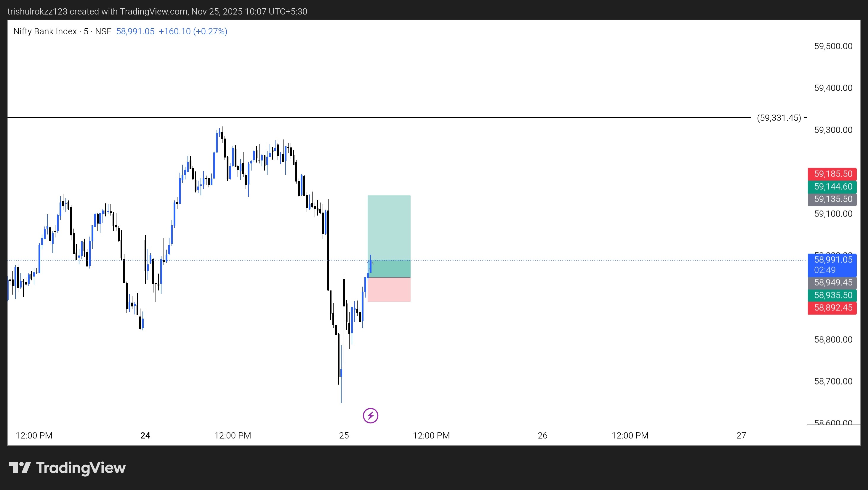Click the green 59,144.60 price label
The width and height of the screenshot is (868, 490).
coord(832,187)
